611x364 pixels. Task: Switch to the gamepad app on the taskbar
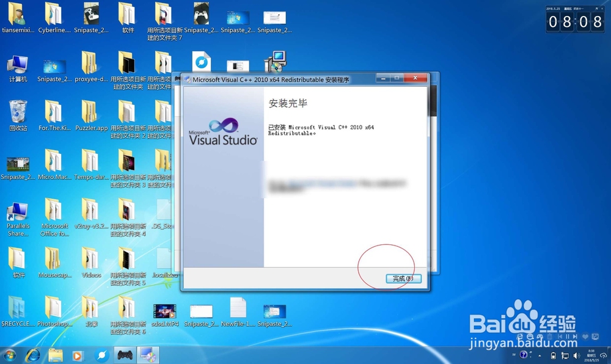[x=125, y=355]
